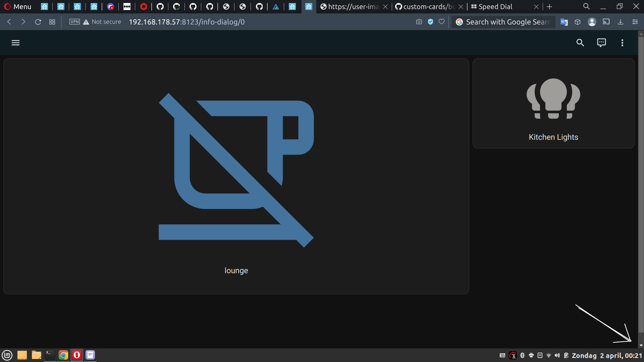Switch to the first Home Assistant pinned tab
The height and width of the screenshot is (362, 644).
click(44, 7)
